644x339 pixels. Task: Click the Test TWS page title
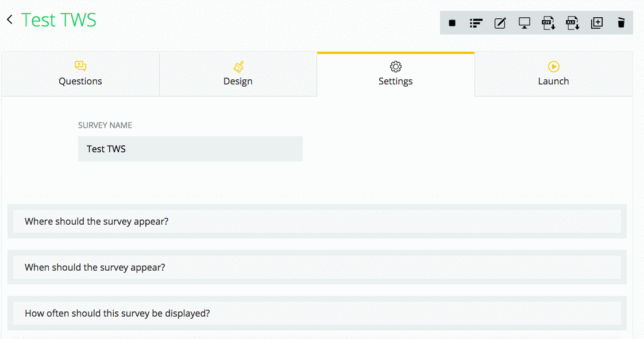click(59, 20)
